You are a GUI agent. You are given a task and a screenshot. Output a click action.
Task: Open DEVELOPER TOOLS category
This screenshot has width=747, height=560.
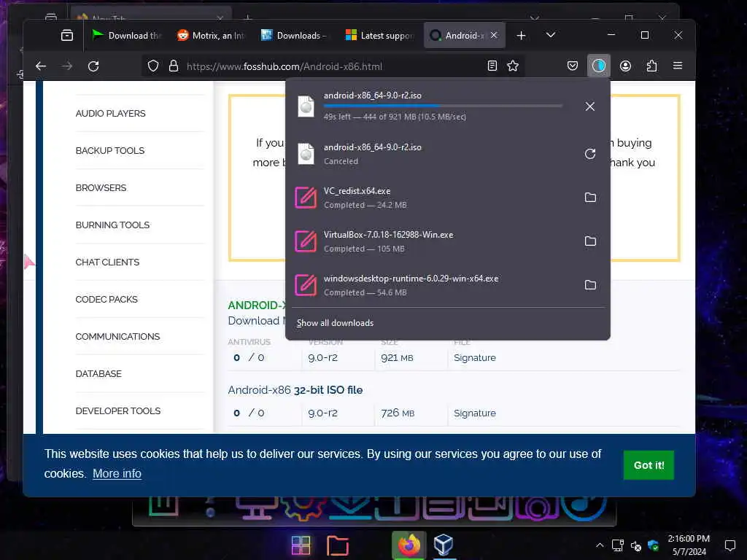(x=118, y=411)
